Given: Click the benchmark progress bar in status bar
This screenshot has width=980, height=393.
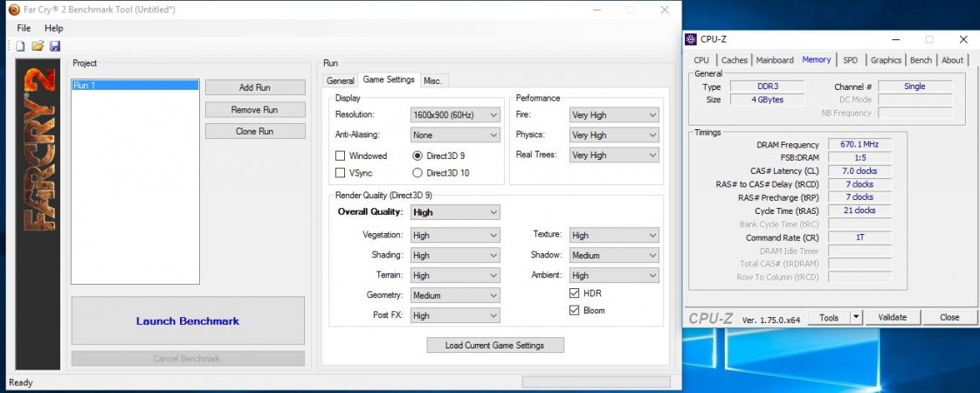Looking at the screenshot, I should pyautogui.click(x=596, y=382).
